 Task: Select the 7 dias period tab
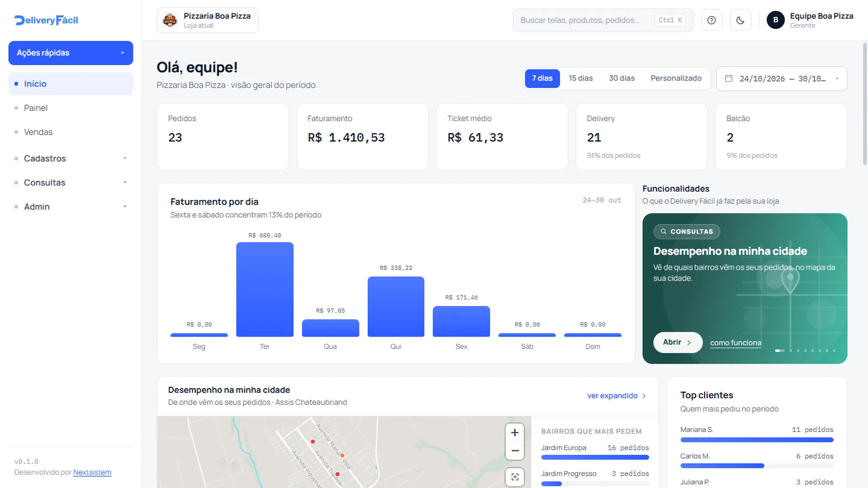pyautogui.click(x=542, y=78)
